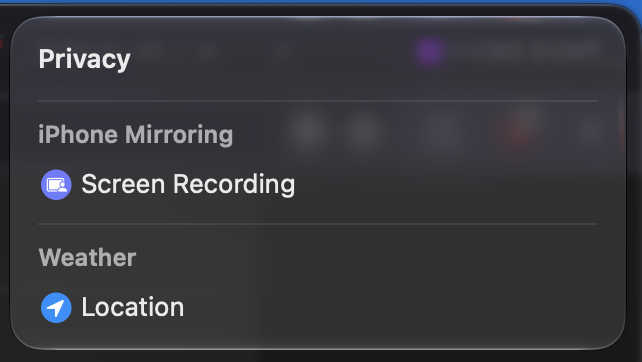Image resolution: width=642 pixels, height=362 pixels.
Task: Click the blue desktop strip above the panel
Action: pyautogui.click(x=321, y=2)
